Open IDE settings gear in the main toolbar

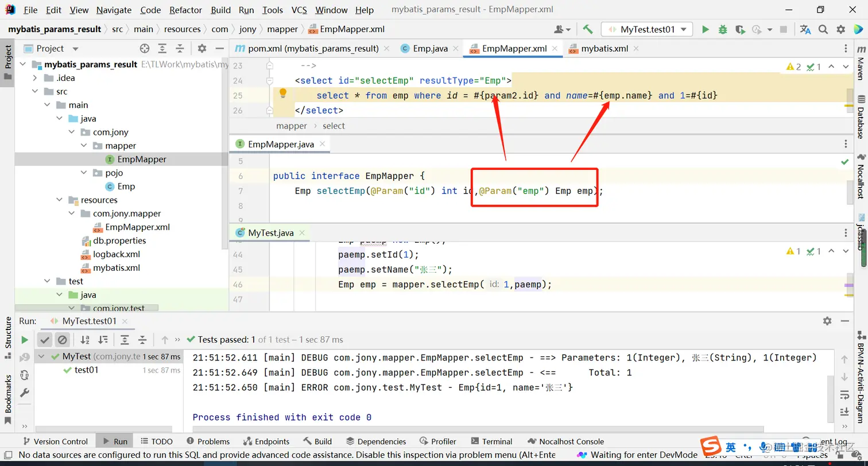coord(841,29)
